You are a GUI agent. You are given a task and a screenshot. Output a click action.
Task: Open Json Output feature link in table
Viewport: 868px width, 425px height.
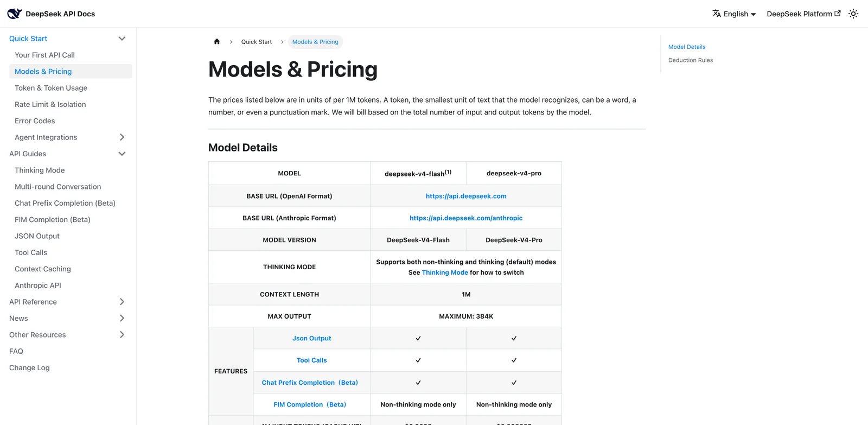point(311,338)
